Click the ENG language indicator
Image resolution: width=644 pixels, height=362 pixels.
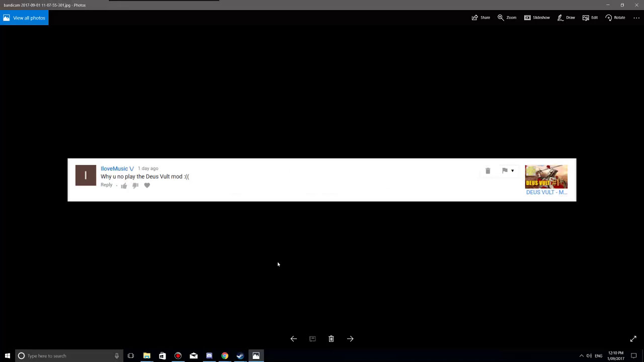click(599, 356)
